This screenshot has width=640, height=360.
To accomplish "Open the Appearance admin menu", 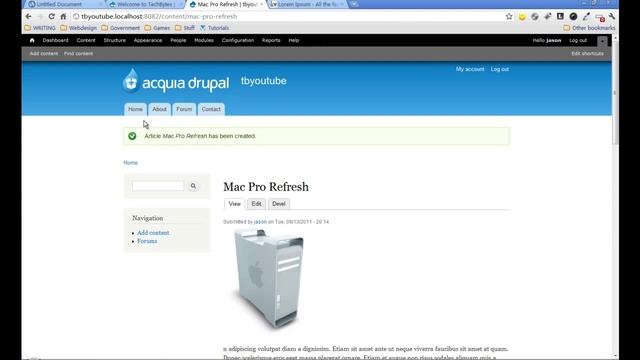I will pyautogui.click(x=148, y=40).
